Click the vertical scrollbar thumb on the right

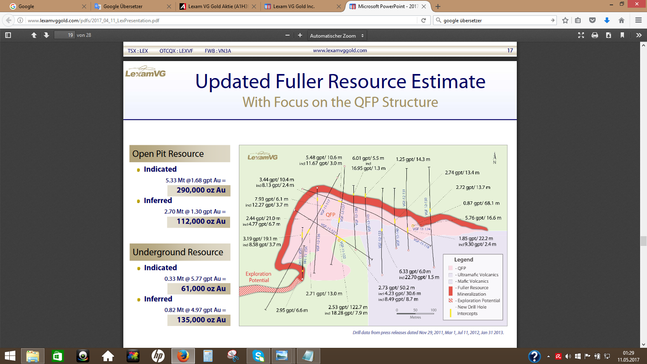[x=643, y=241]
